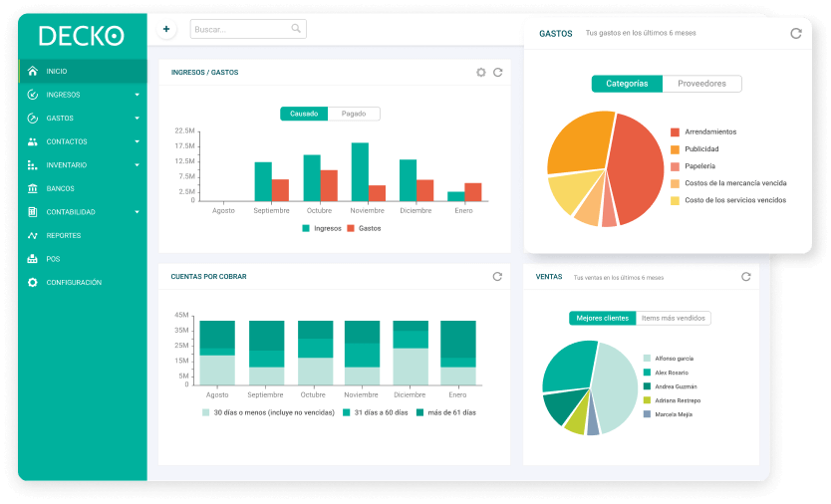
Task: Click the Inicio home icon in sidebar
Action: click(33, 72)
